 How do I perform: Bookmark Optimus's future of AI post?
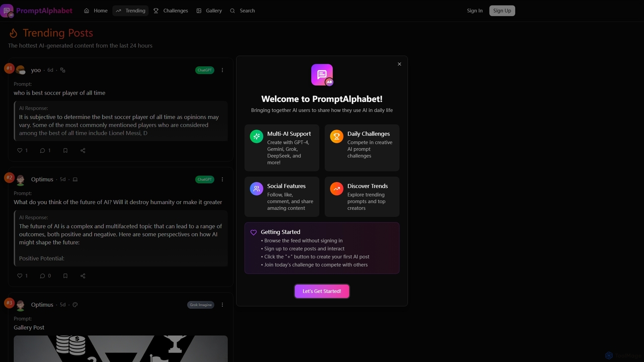pos(65,276)
